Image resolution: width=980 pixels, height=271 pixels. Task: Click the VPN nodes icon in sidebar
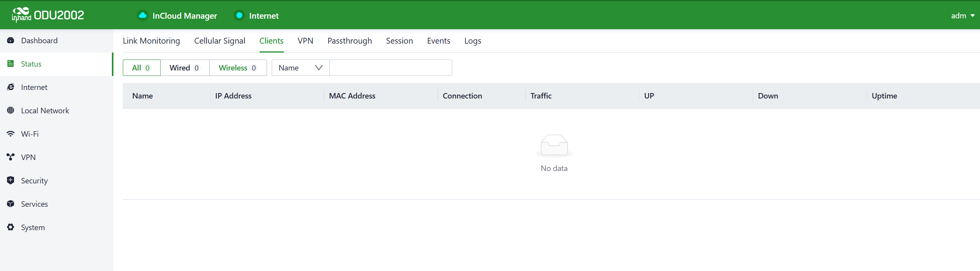point(11,157)
